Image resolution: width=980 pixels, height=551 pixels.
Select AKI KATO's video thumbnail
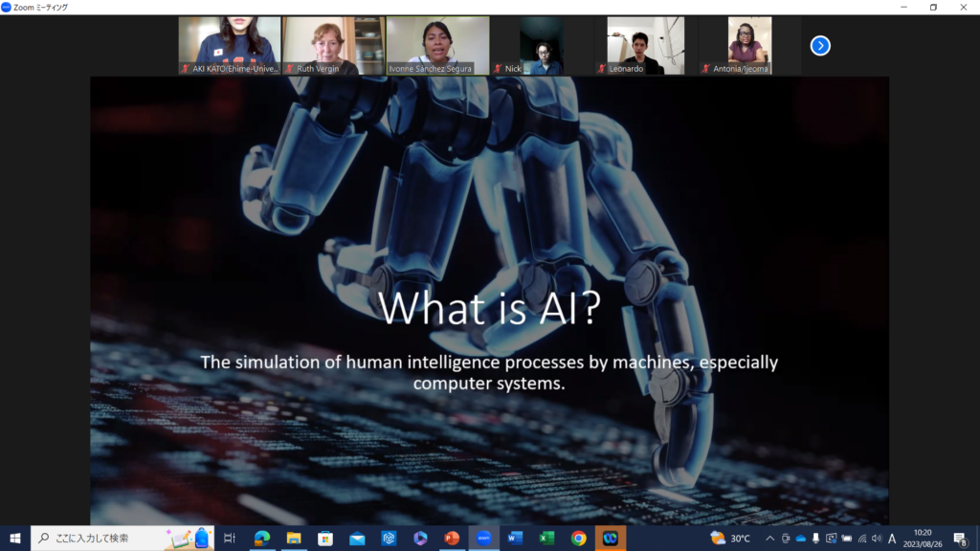tap(230, 46)
